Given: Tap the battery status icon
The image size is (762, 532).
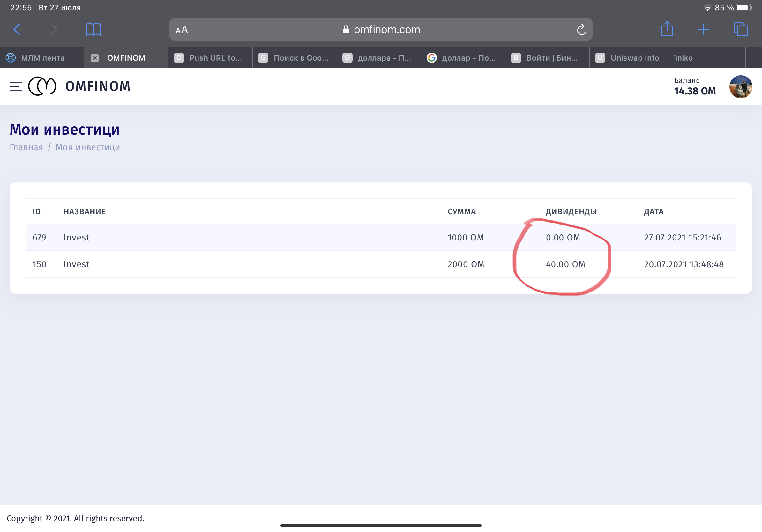Looking at the screenshot, I should [x=744, y=8].
